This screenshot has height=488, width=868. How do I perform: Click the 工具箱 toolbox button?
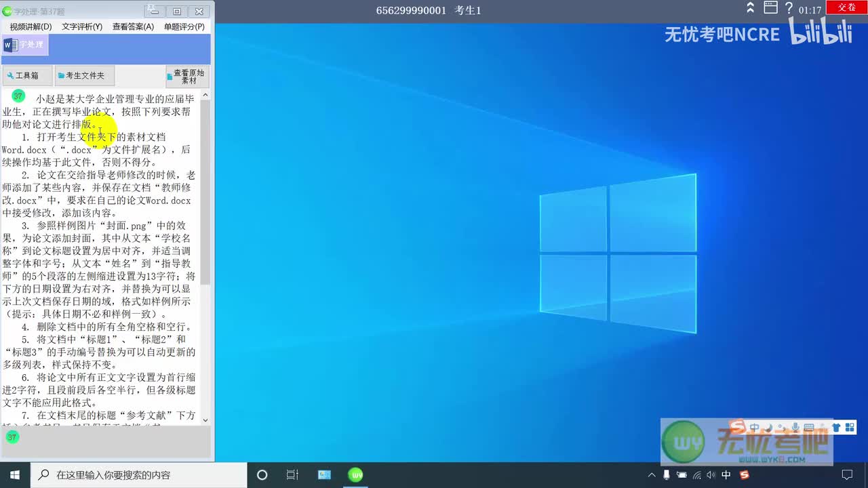[x=26, y=76]
